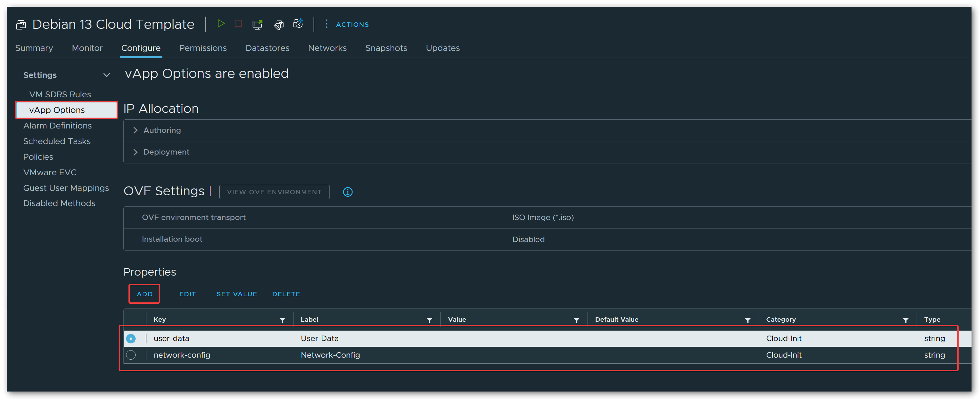Click the Take Snapshot clock icon
Image resolution: width=980 pixels, height=400 pixels.
[298, 24]
